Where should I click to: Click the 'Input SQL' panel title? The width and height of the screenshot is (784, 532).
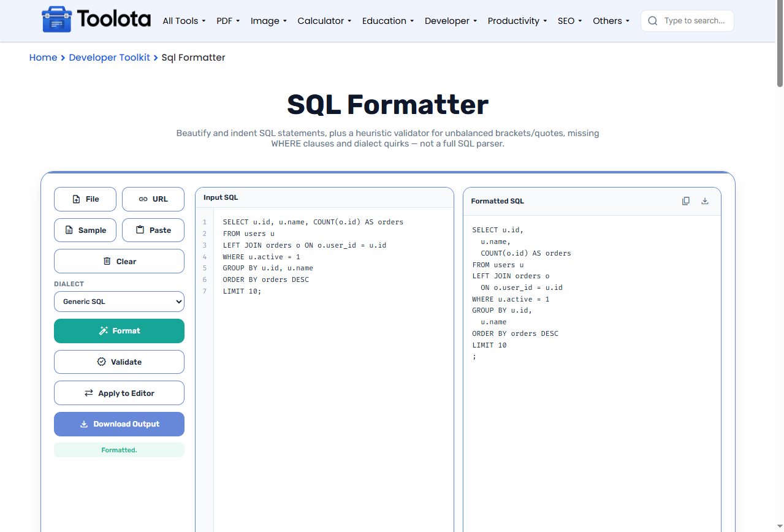(221, 197)
